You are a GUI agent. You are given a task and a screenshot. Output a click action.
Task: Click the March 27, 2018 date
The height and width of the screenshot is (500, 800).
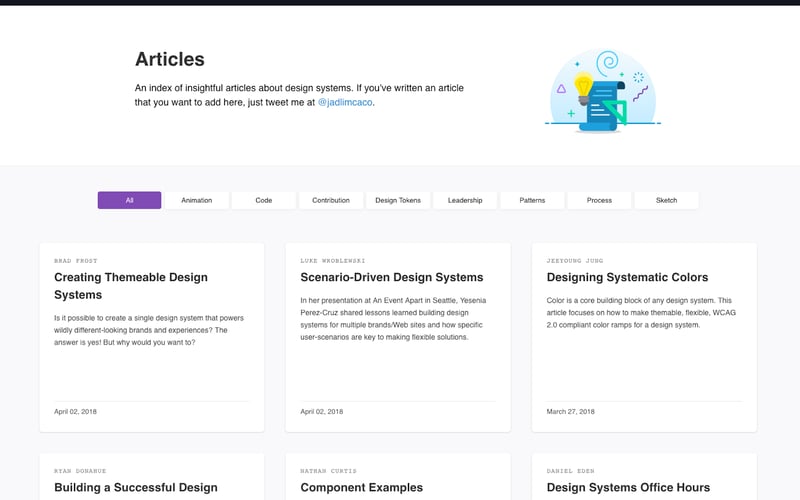[570, 411]
